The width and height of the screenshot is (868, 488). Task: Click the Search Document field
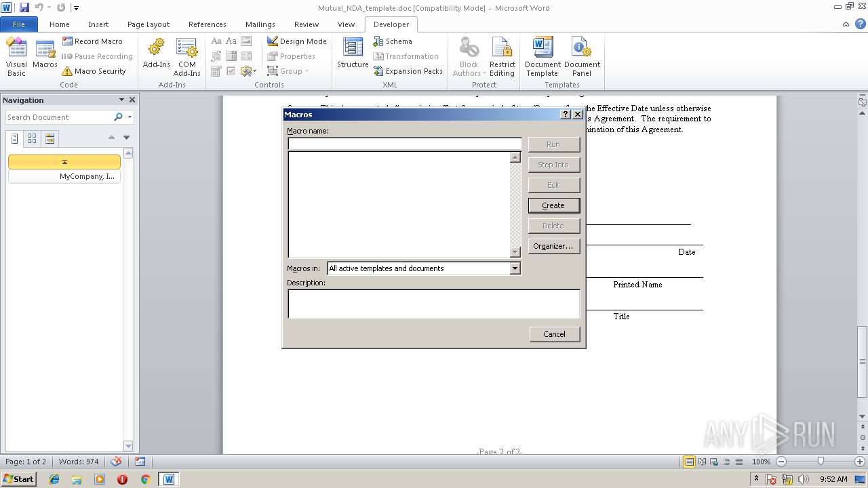[x=59, y=117]
